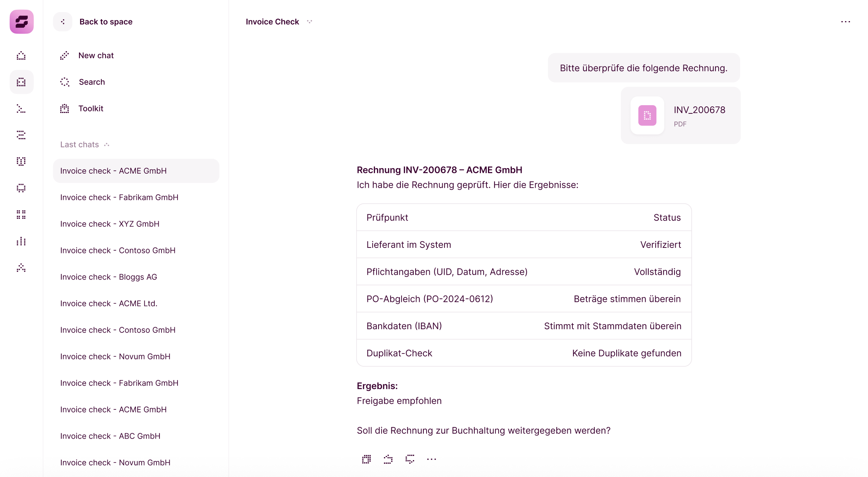Click the Pflichtangaben (UID, Datum, Adresse) cell
The image size is (868, 477).
tap(447, 272)
